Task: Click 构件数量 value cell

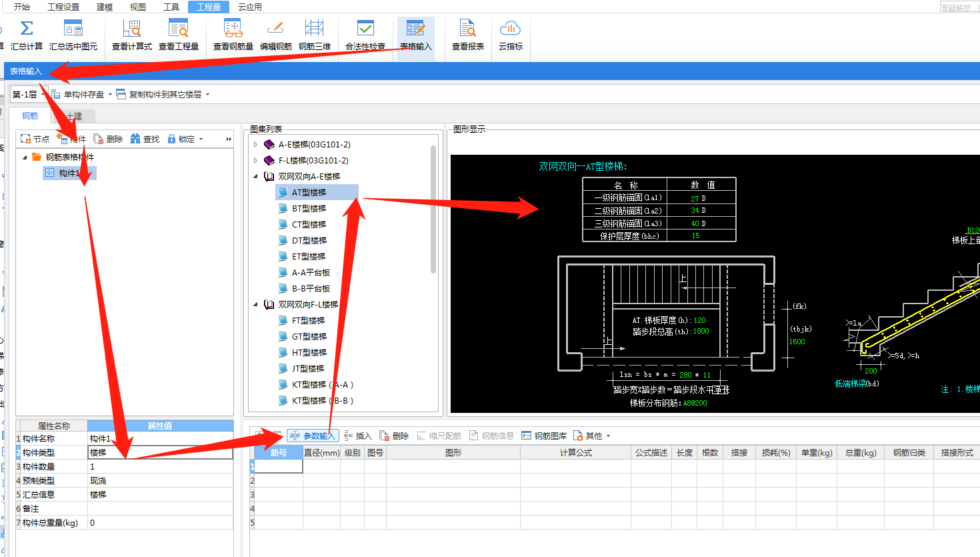Action: click(x=160, y=467)
